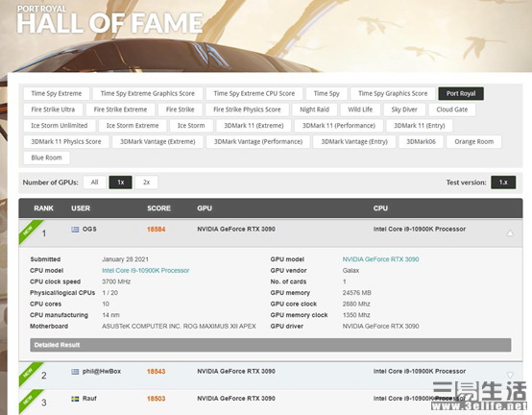Click the 18584 score
This screenshot has height=415, width=532.
[157, 230]
